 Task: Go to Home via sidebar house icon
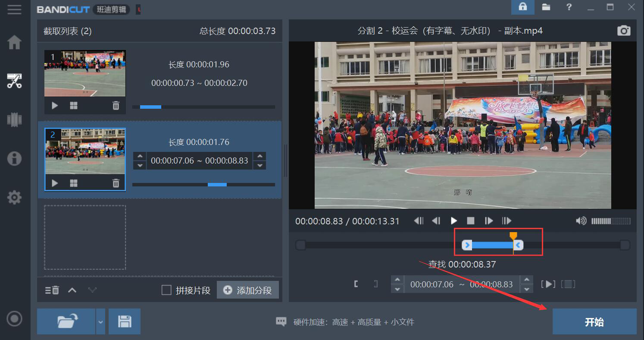tap(14, 42)
